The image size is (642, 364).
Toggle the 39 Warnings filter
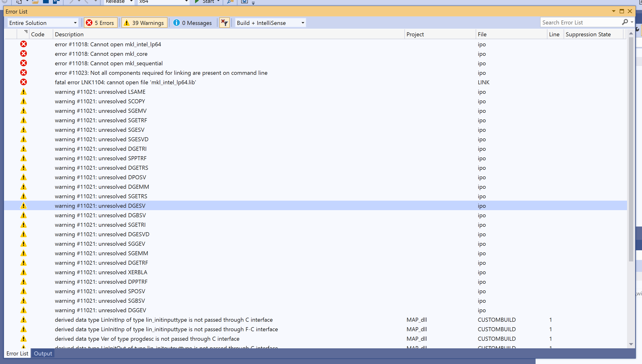(144, 23)
